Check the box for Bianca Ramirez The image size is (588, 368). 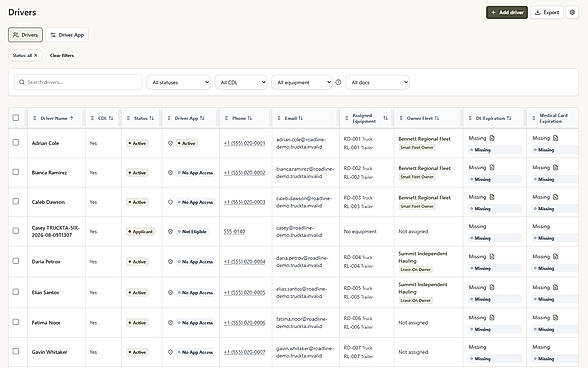(16, 172)
